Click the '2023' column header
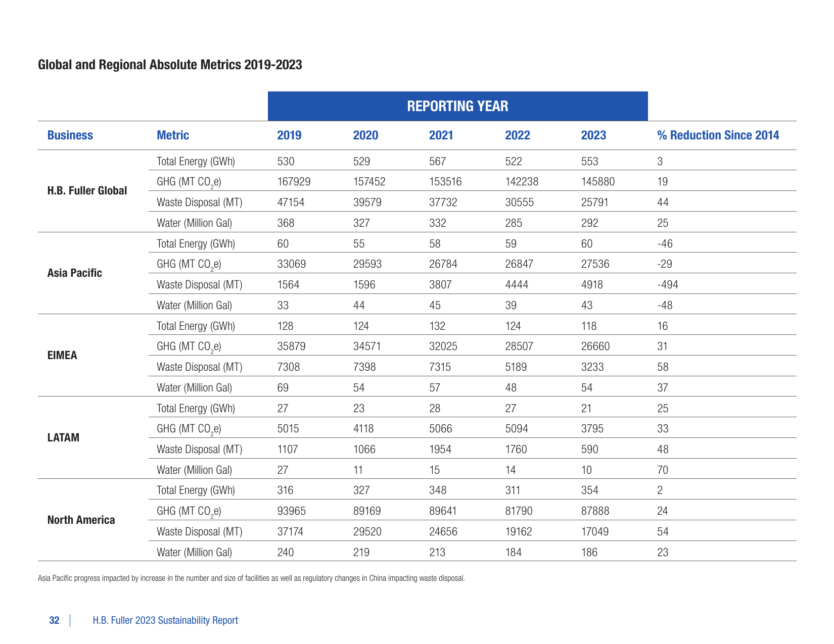This screenshot has height=644, width=834. [x=593, y=135]
